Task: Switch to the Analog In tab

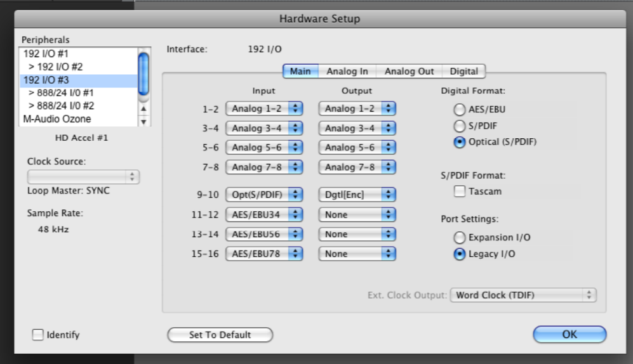Action: (347, 72)
